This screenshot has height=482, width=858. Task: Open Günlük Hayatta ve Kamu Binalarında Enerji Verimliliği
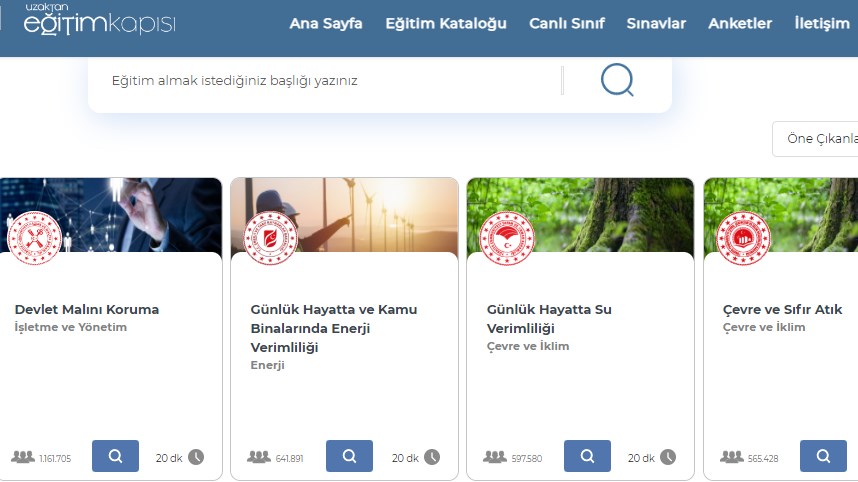[334, 328]
